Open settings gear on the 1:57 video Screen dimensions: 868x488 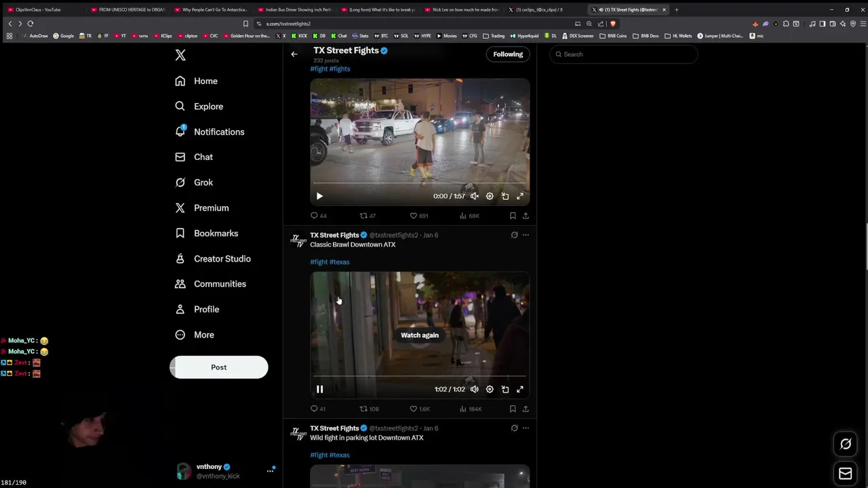pos(490,196)
